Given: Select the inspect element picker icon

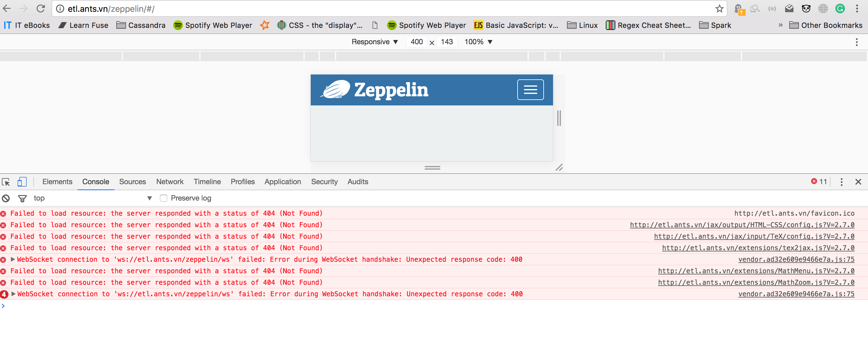Looking at the screenshot, I should tap(6, 182).
